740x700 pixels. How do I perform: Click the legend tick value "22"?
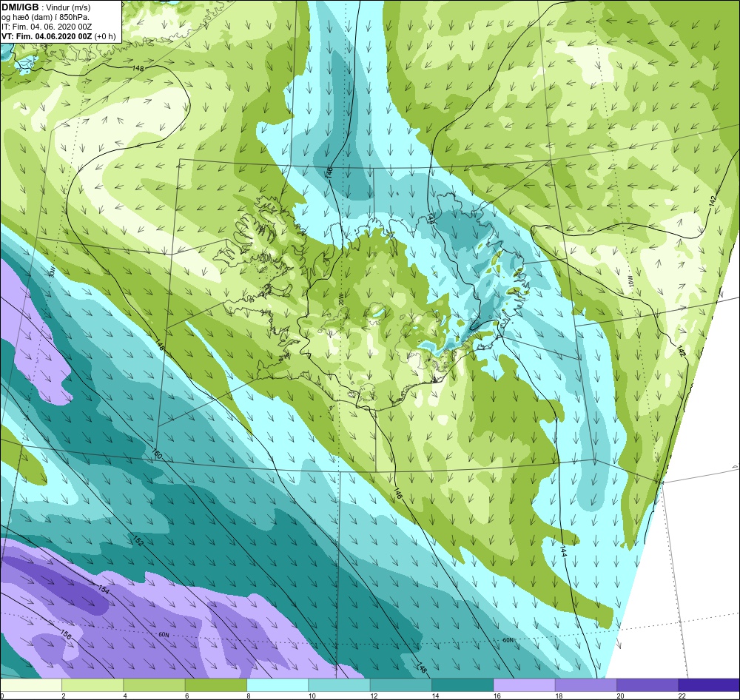pos(682,696)
